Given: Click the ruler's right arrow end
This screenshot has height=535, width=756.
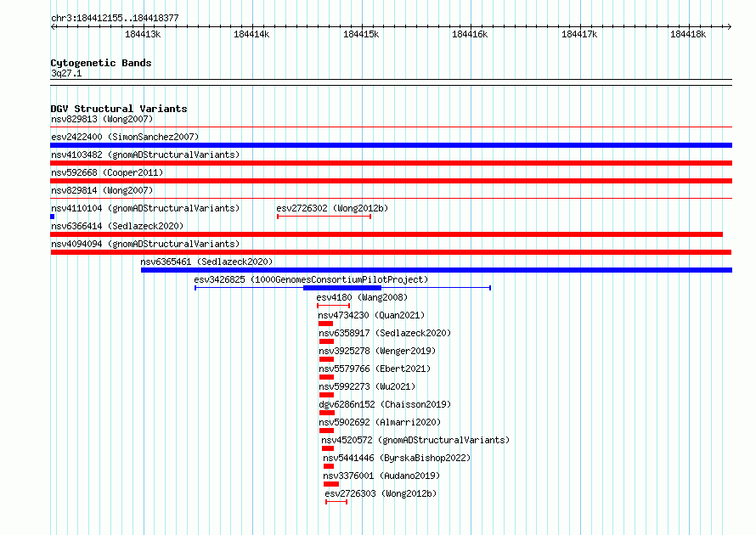Looking at the screenshot, I should coord(730,27).
